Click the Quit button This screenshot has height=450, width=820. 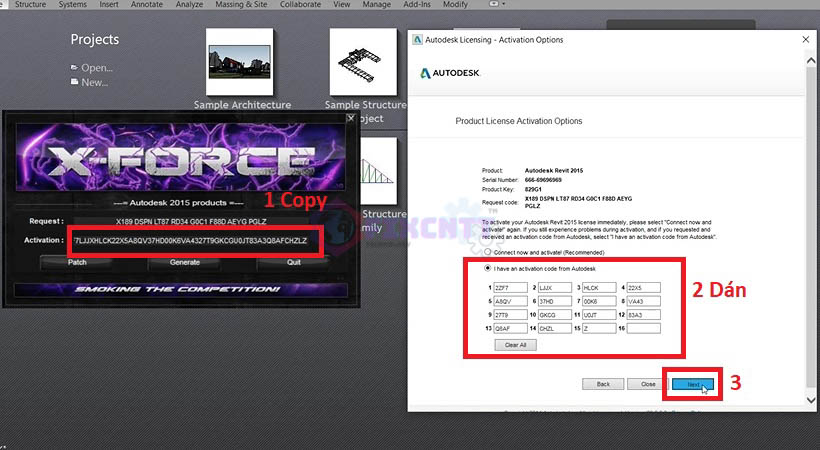pyautogui.click(x=293, y=262)
